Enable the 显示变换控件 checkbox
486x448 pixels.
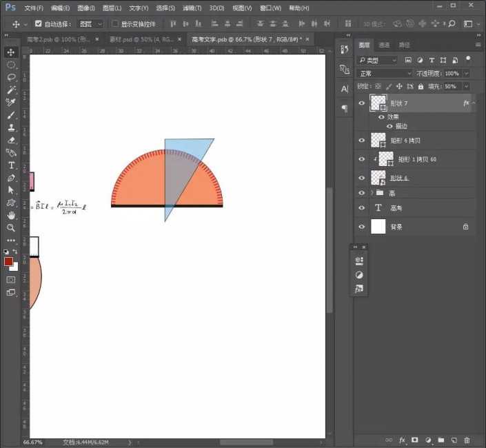115,23
